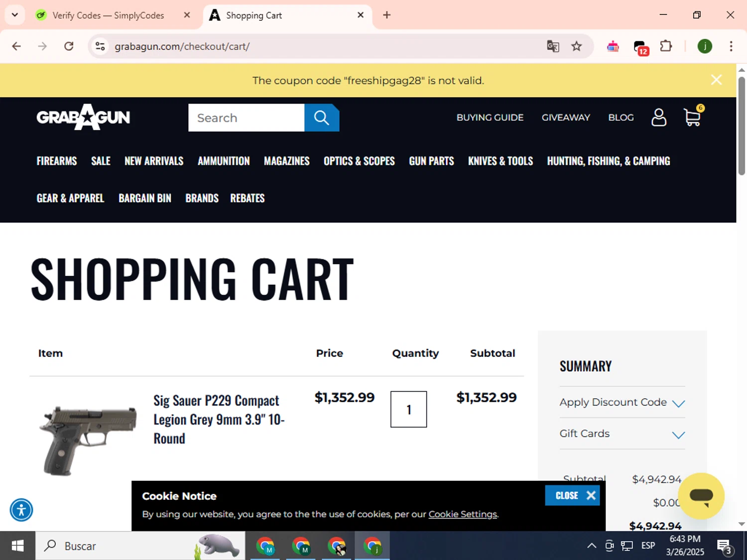
Task: Open the tab search dropdown arrow
Action: click(x=15, y=15)
